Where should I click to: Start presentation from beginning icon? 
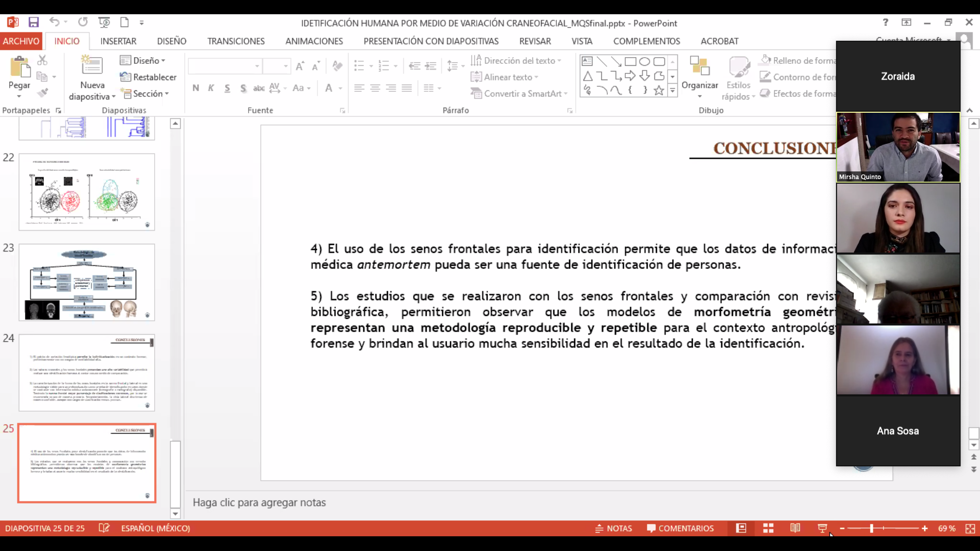[x=104, y=22]
